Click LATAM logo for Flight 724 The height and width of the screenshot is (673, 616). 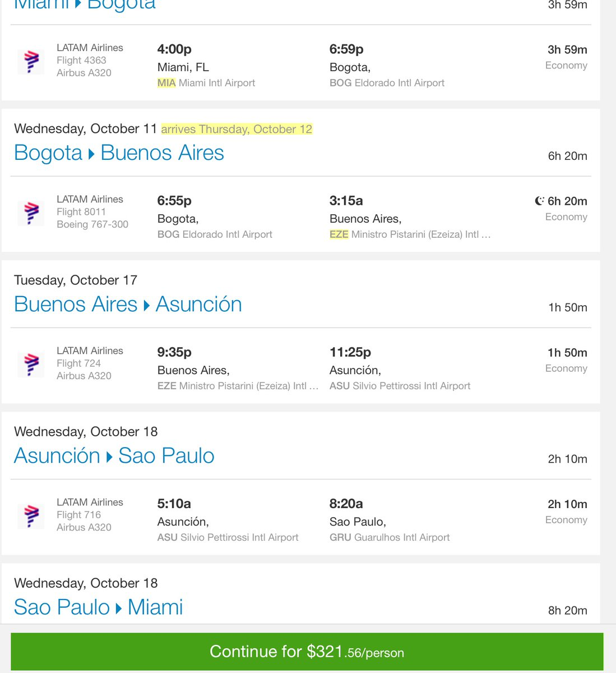click(x=31, y=364)
